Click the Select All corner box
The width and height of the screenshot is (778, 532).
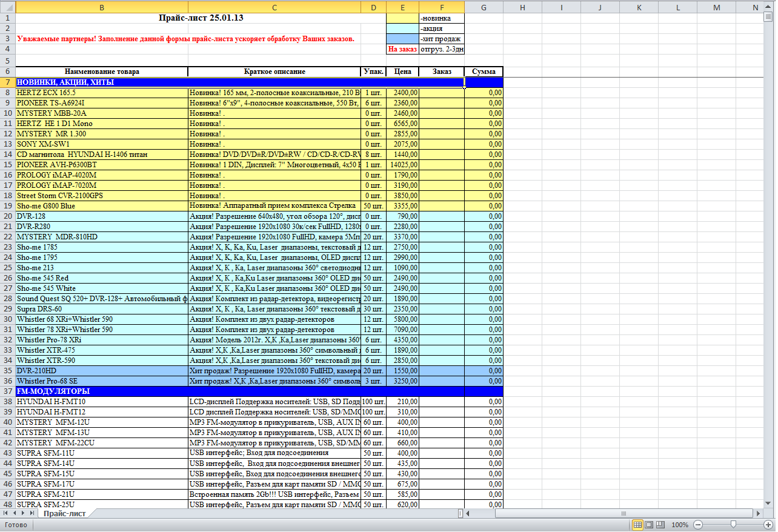click(7, 7)
